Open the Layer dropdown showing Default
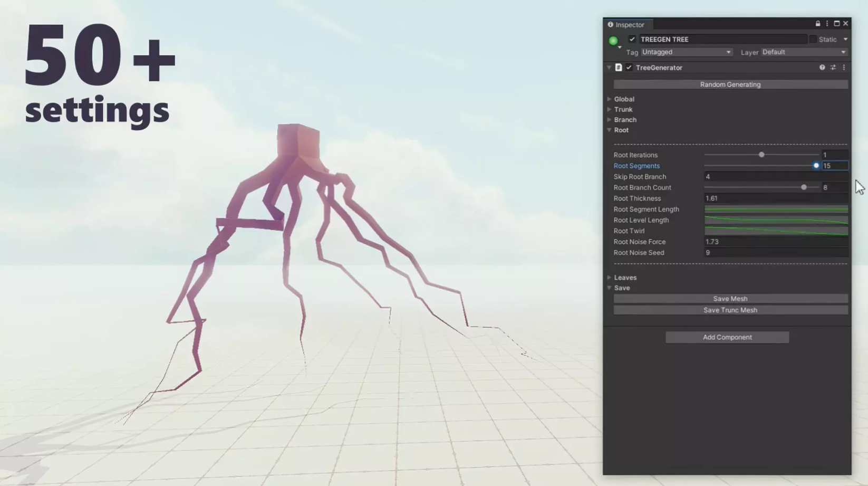 coord(804,52)
